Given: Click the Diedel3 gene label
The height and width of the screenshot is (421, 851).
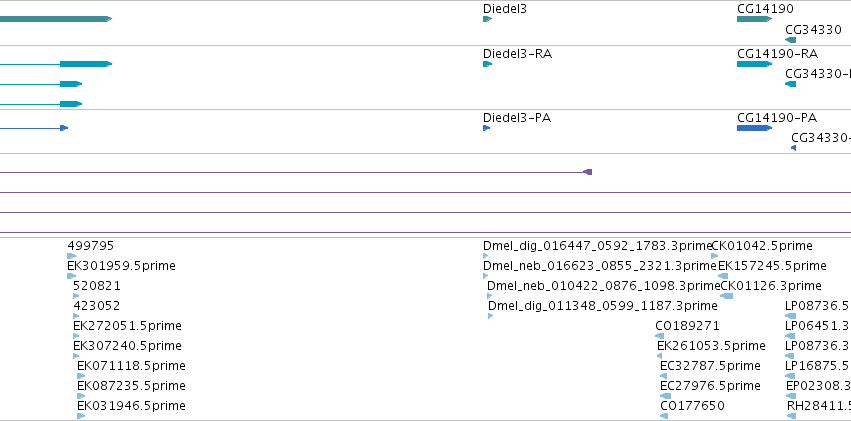Looking at the screenshot, I should click(505, 9).
